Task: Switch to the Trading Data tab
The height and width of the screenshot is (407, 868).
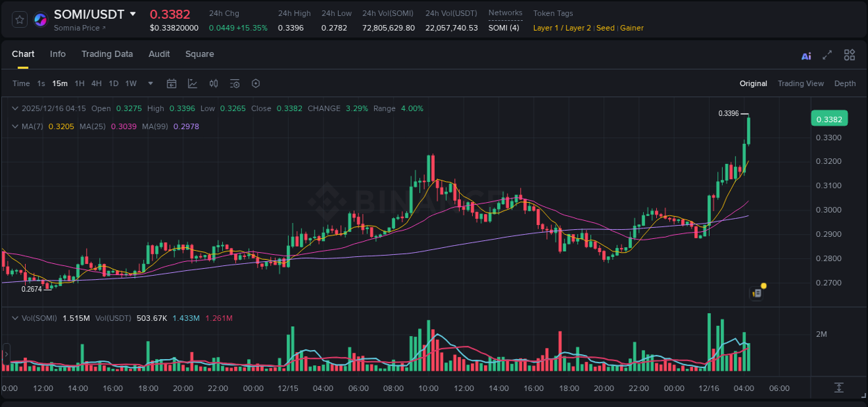Action: 107,54
